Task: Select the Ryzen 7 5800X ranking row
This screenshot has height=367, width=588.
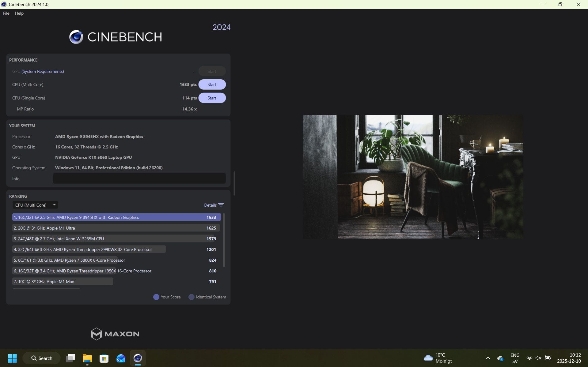Action: [116, 260]
